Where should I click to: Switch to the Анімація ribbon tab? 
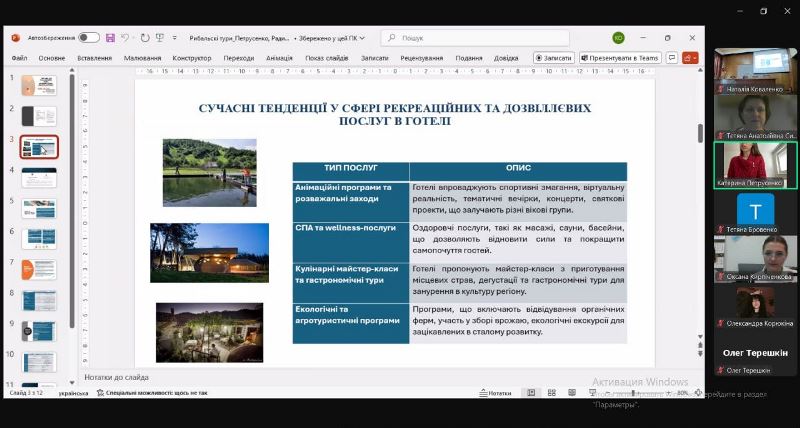point(279,58)
